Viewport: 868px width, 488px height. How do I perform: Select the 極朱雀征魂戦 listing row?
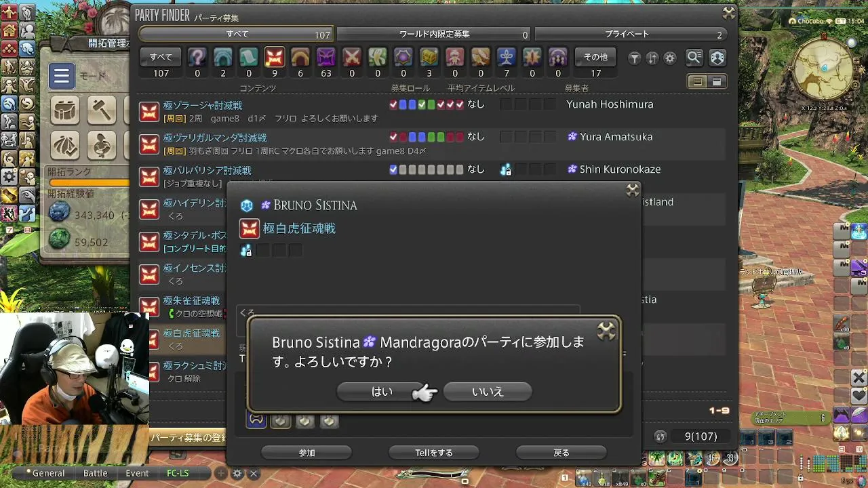tap(182, 307)
